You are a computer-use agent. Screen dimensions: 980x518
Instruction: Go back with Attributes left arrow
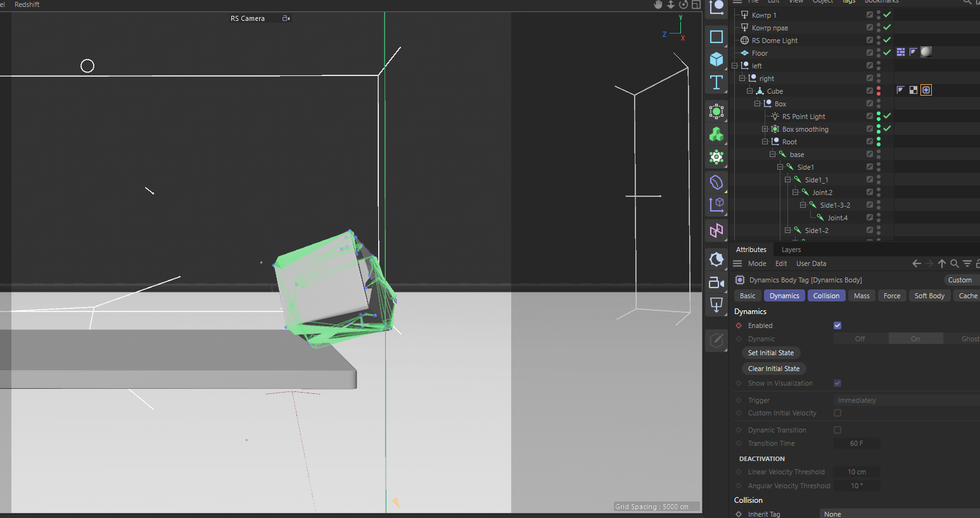pyautogui.click(x=917, y=263)
